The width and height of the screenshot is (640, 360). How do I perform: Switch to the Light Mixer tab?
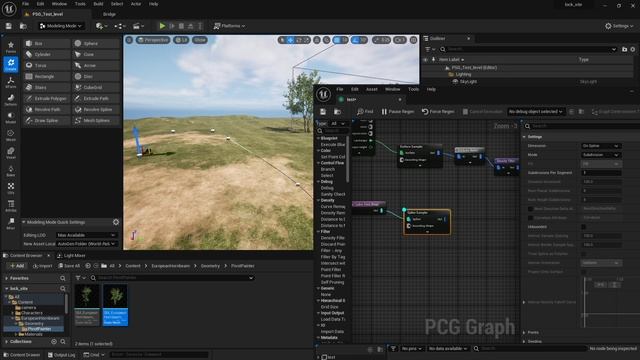pyautogui.click(x=71, y=256)
